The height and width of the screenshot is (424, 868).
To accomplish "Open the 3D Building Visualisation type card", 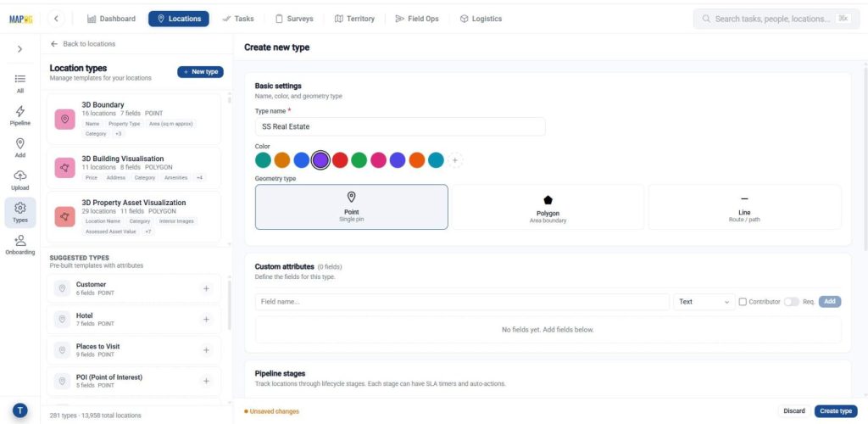I will 134,168.
